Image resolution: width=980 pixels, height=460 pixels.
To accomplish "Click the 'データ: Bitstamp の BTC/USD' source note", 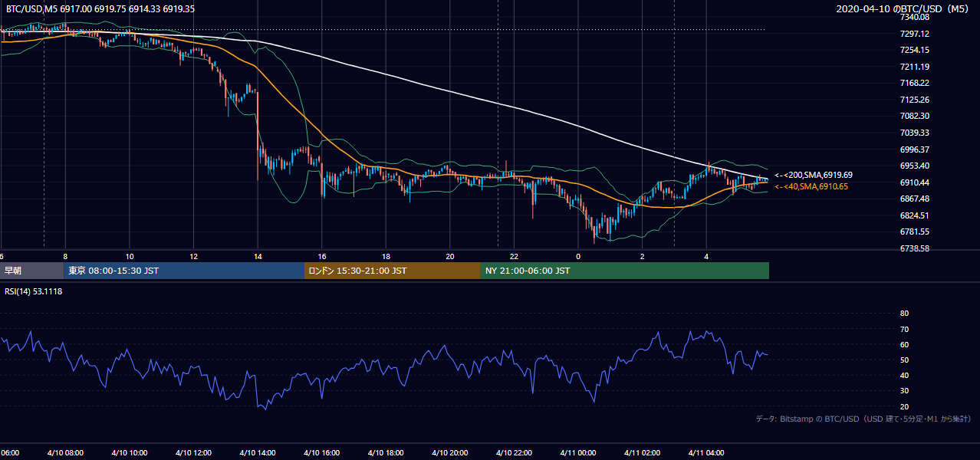I will [863, 419].
